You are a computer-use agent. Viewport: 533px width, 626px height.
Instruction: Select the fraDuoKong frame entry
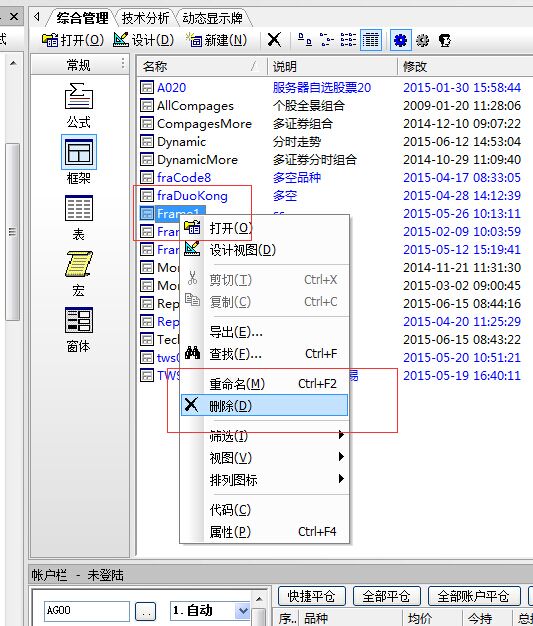(192, 196)
